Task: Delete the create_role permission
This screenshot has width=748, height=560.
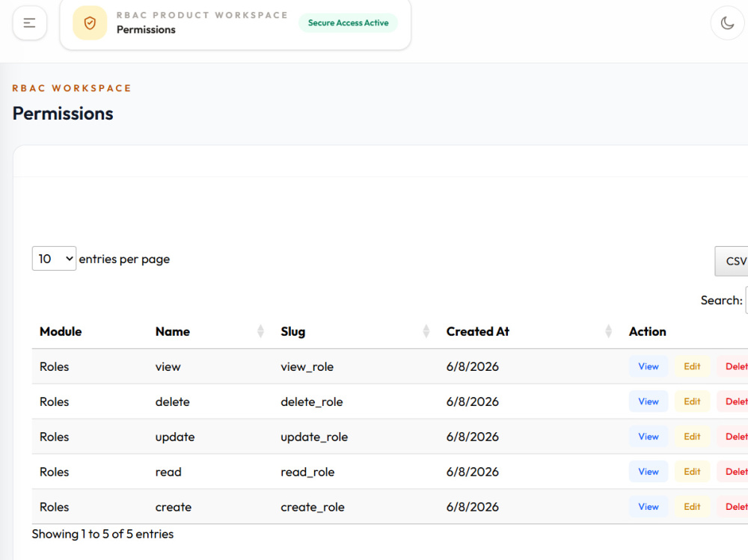Action: point(733,507)
